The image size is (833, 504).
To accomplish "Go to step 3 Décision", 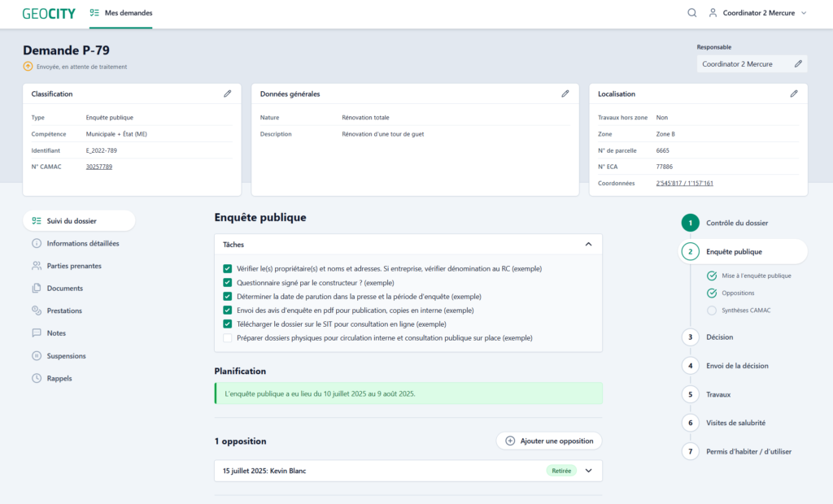I will click(x=719, y=337).
